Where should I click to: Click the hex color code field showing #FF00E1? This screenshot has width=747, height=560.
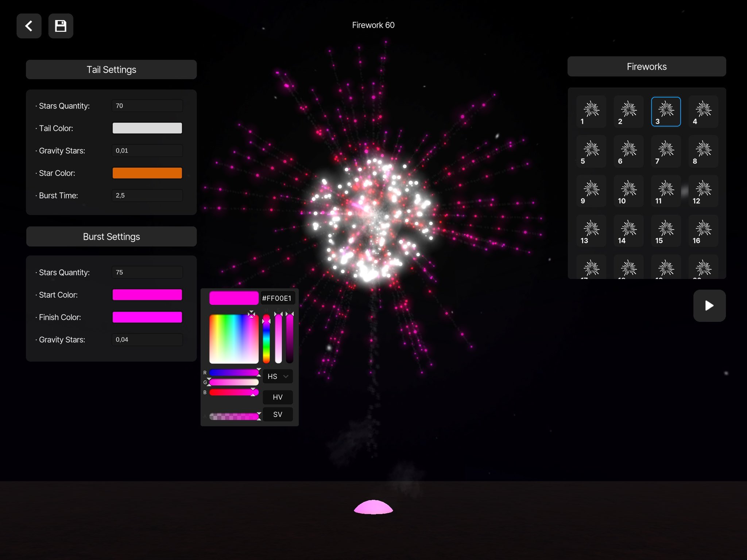(277, 298)
